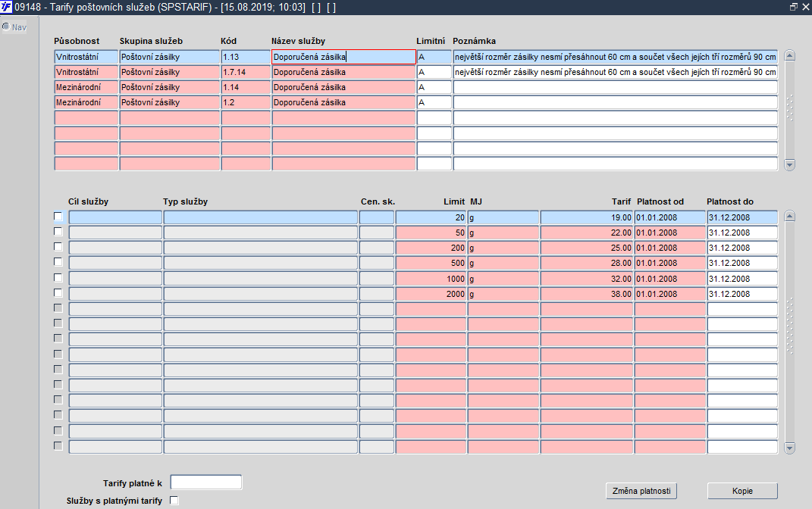Image resolution: width=812 pixels, height=509 pixels.
Task: Click Limit cell with value 2000
Action: click(431, 294)
